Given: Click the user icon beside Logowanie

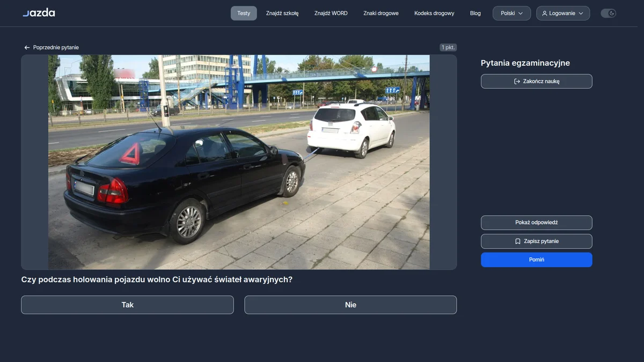Looking at the screenshot, I should 545,13.
